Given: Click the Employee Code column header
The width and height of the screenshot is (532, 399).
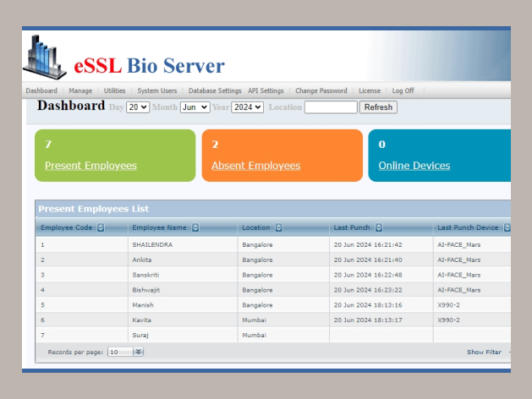Looking at the screenshot, I should coord(67,227).
